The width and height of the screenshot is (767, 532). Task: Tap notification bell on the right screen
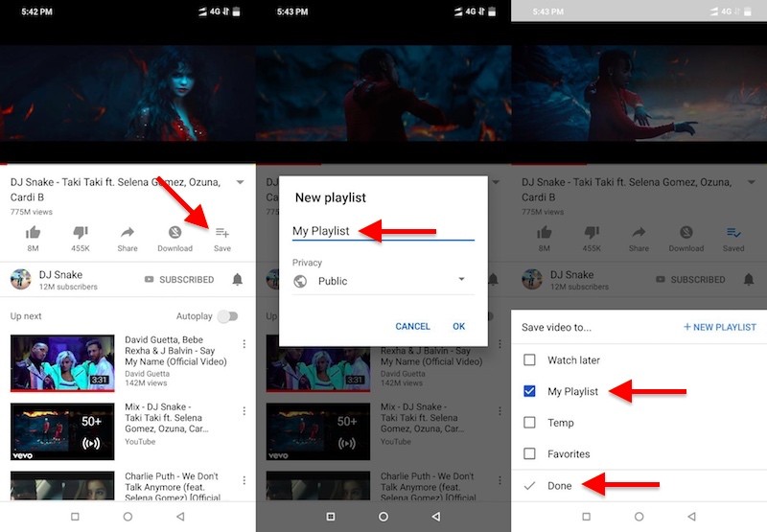point(749,279)
